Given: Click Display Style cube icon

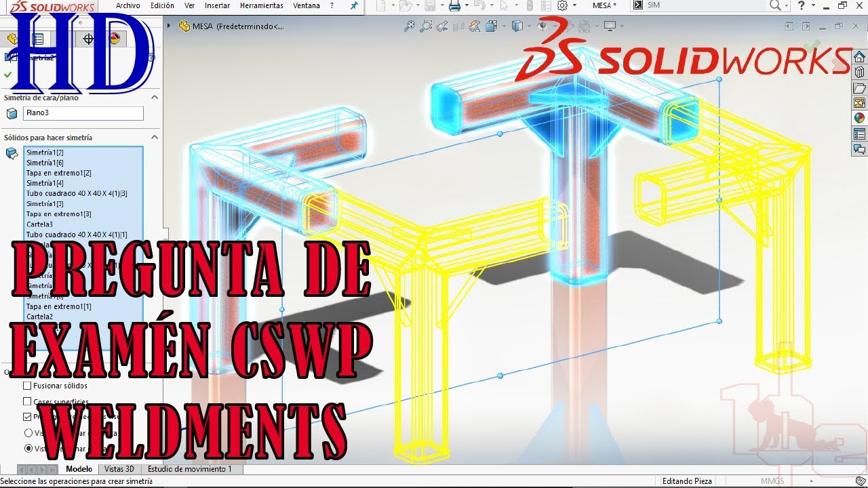Looking at the screenshot, I should pyautogui.click(x=517, y=26).
